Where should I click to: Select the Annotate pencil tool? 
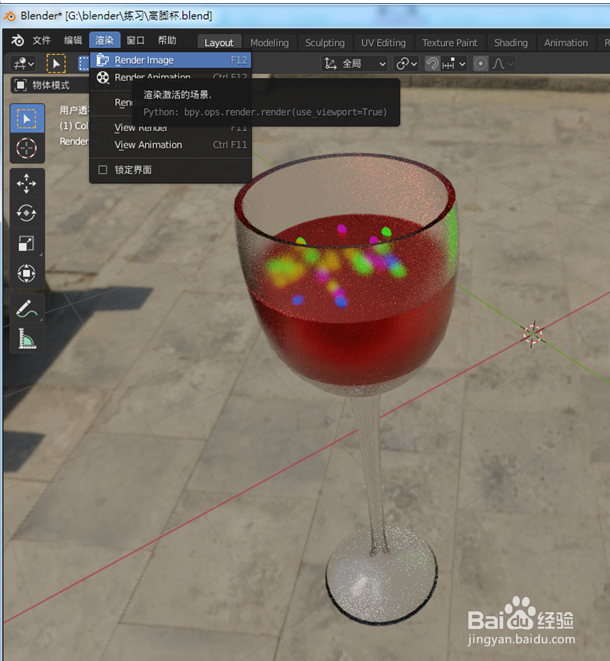(x=27, y=309)
